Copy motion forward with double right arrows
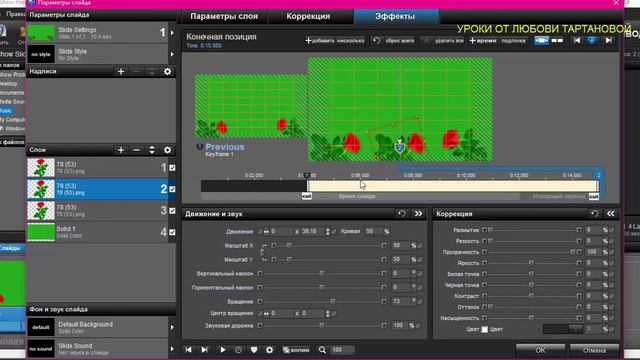Viewport: 640px width, 360px height. [418, 213]
